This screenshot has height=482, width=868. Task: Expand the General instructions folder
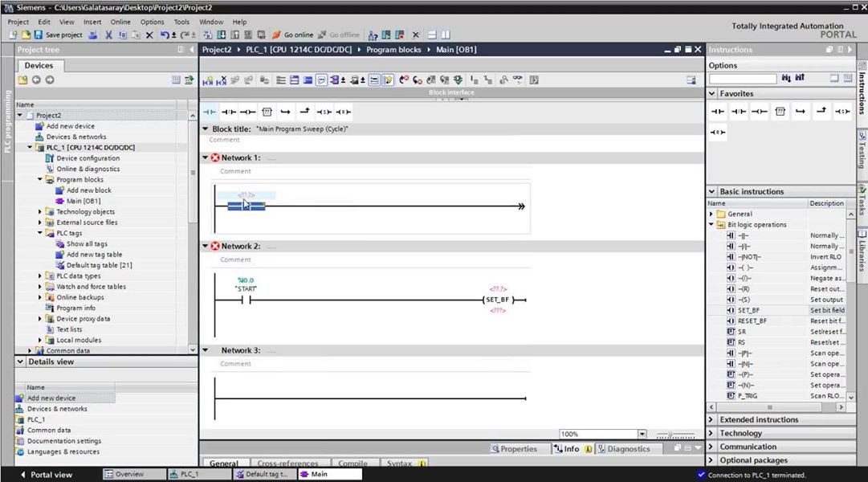coord(711,214)
